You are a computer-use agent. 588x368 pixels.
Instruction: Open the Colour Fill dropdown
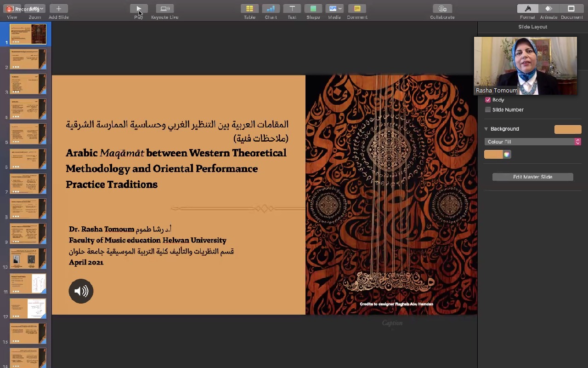coord(533,142)
